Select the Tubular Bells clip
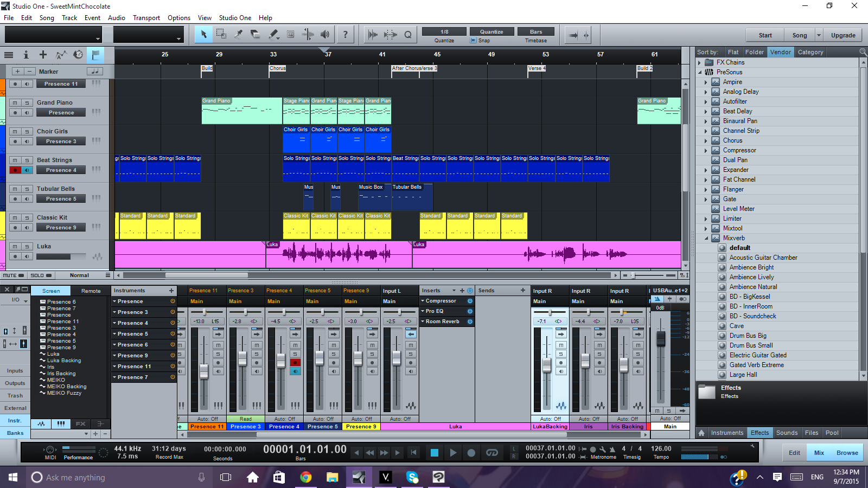868x488 pixels. pyautogui.click(x=412, y=197)
